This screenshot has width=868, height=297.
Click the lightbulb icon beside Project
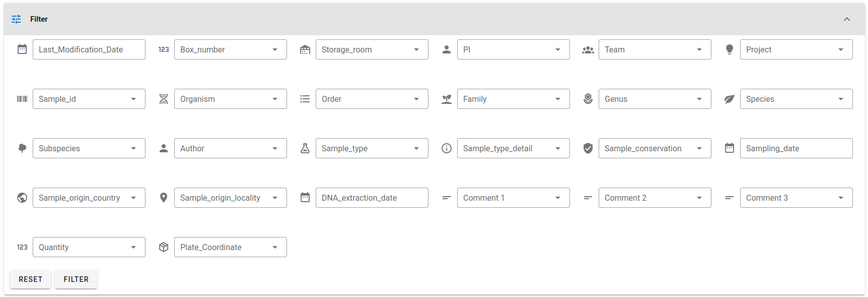730,49
